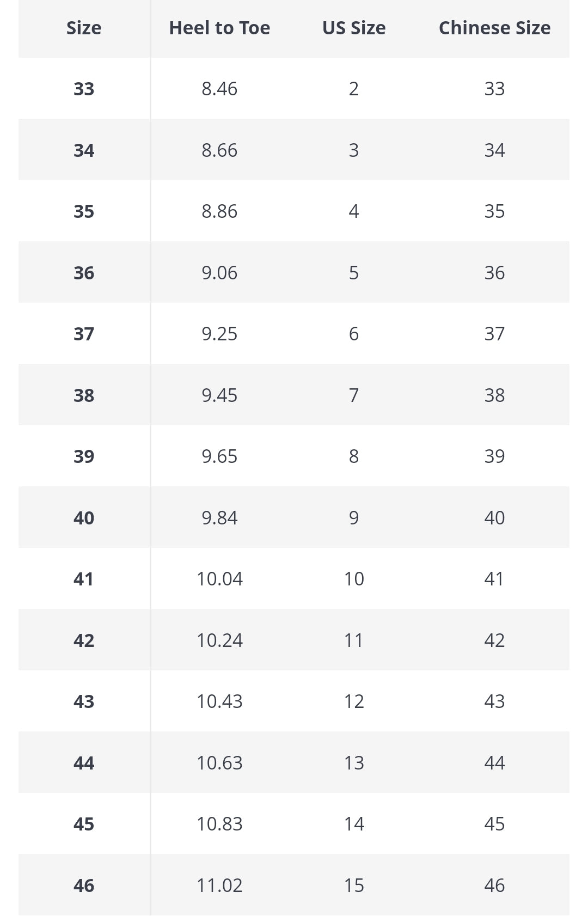Screen dimensions: 588x916
Task: Click the bold size 38 row label
Action: click(x=84, y=395)
